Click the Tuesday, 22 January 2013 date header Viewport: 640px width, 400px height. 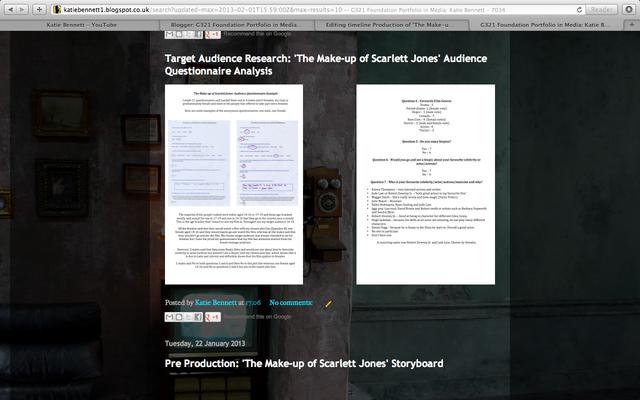coord(205,344)
